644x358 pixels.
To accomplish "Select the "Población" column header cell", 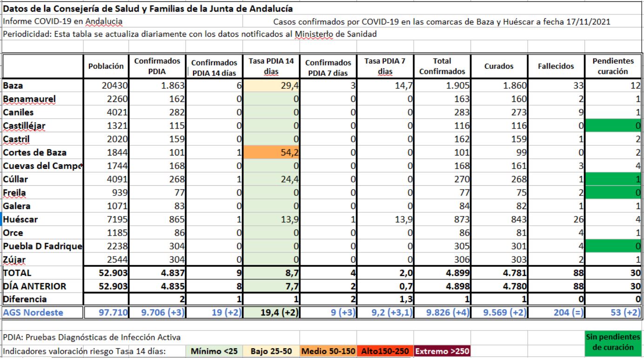I will (x=107, y=67).
